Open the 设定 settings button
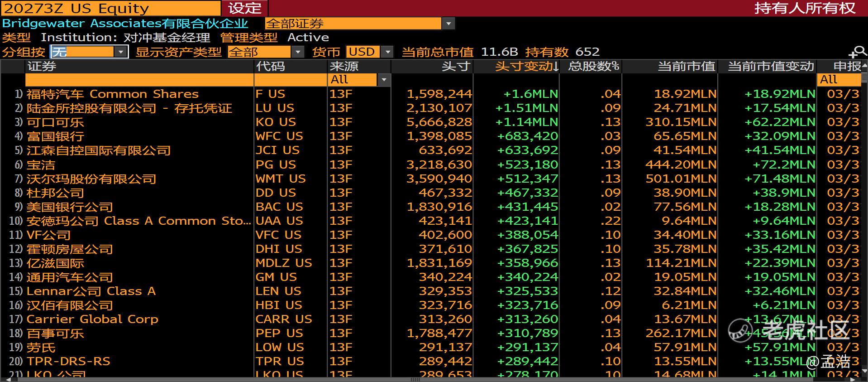The height and width of the screenshot is (382, 868). pyautogui.click(x=245, y=8)
